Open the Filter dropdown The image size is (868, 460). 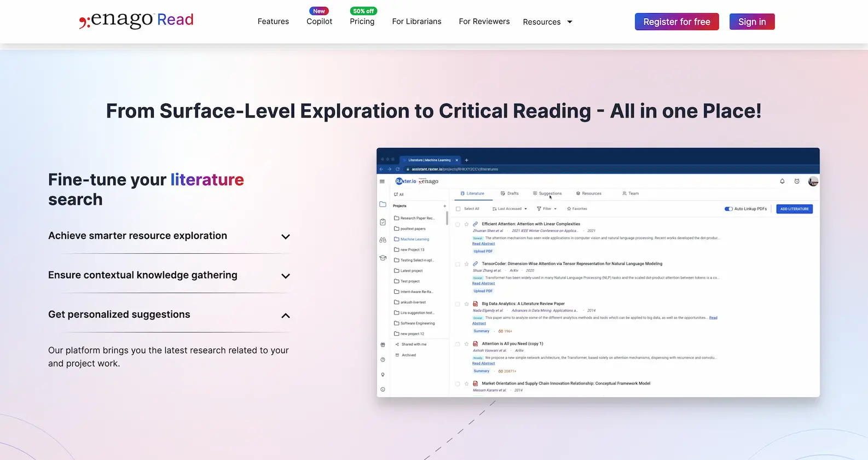pos(546,209)
